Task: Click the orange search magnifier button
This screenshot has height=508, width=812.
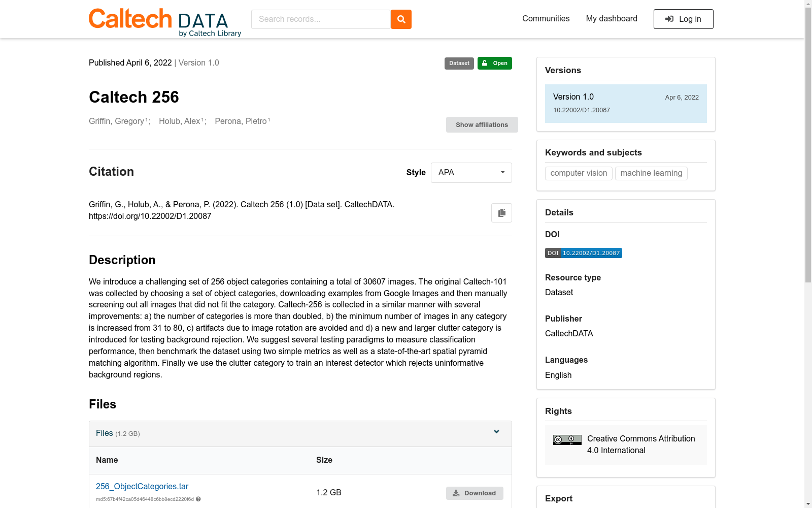Action: 401,19
